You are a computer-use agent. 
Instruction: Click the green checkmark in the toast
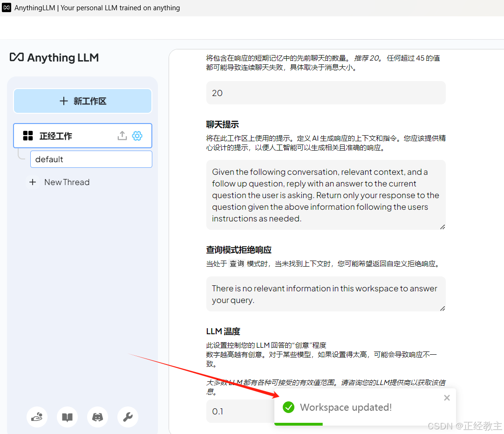coord(288,407)
